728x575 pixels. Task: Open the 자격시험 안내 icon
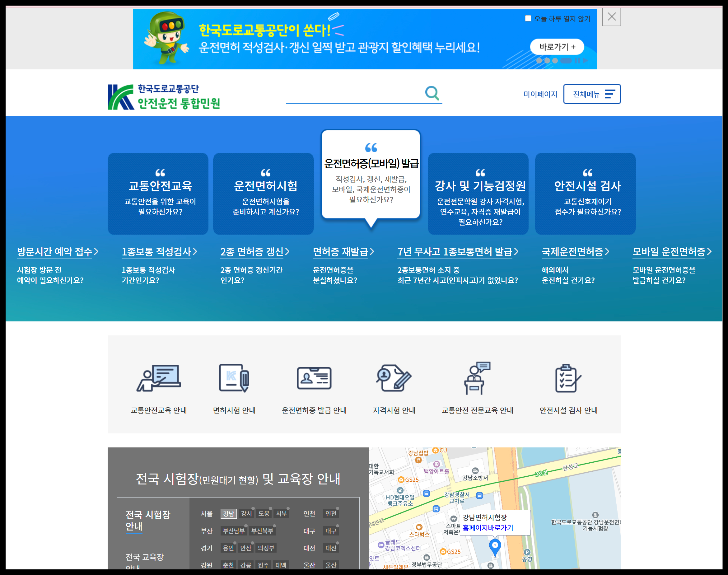[394, 377]
